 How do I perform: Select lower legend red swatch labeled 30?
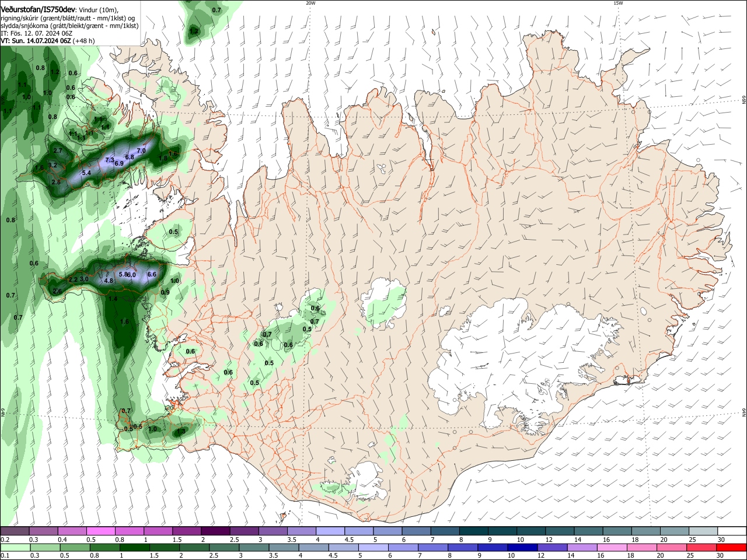click(731, 547)
